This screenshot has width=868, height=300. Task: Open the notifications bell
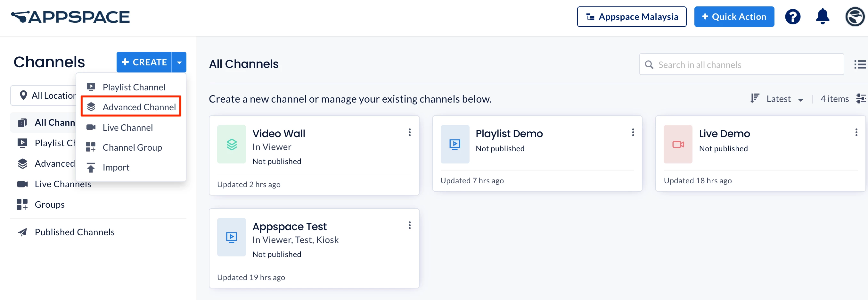tap(822, 17)
